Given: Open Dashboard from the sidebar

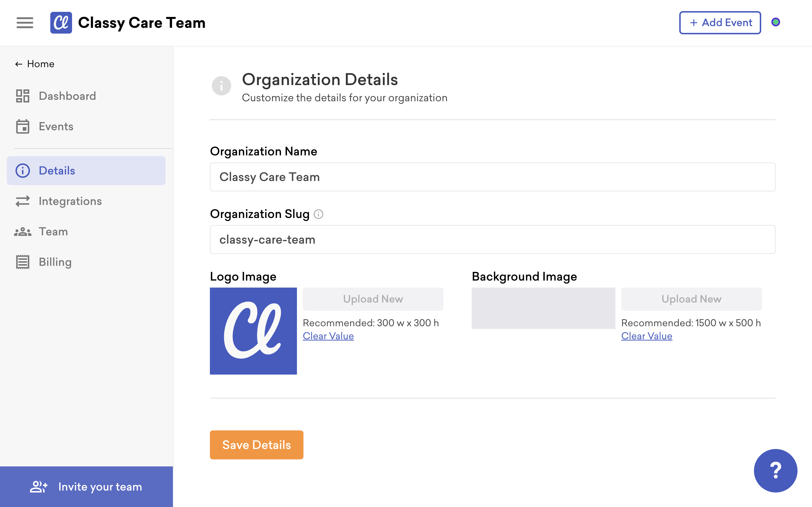Looking at the screenshot, I should click(x=86, y=96).
